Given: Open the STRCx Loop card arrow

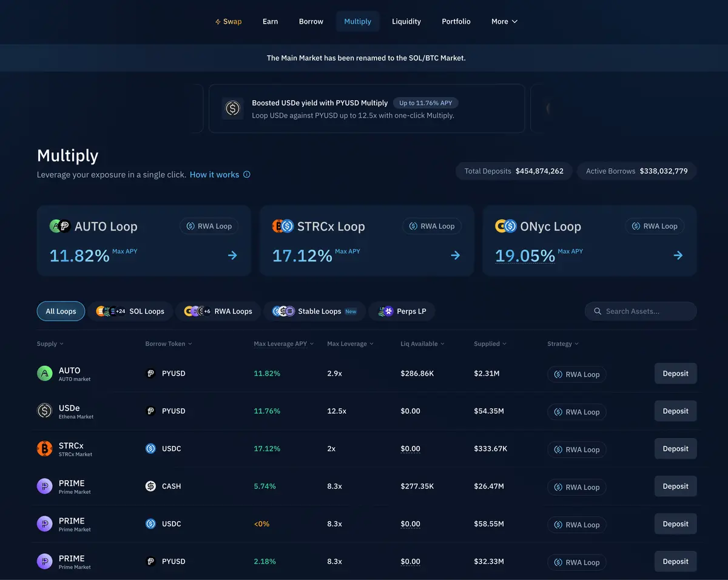Looking at the screenshot, I should 456,255.
